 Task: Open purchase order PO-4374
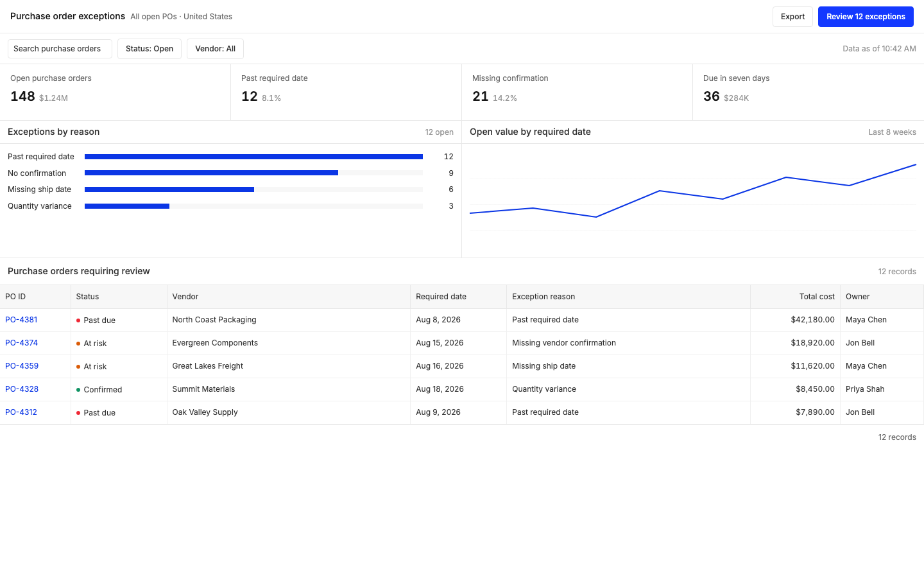point(21,343)
